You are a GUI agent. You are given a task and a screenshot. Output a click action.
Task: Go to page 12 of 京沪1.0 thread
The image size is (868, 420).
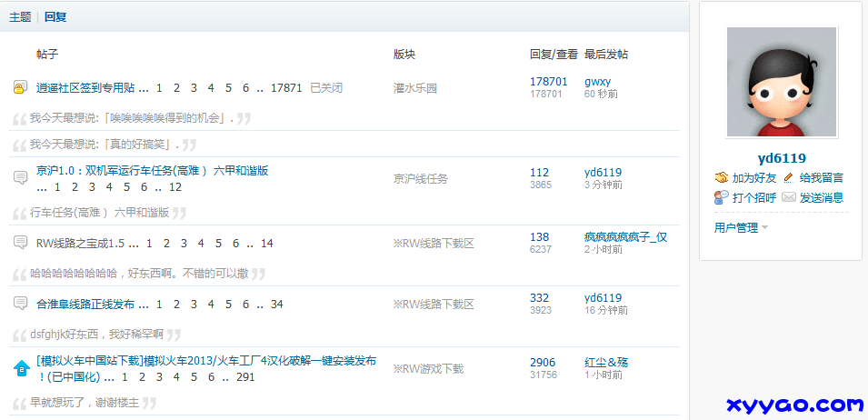point(175,187)
